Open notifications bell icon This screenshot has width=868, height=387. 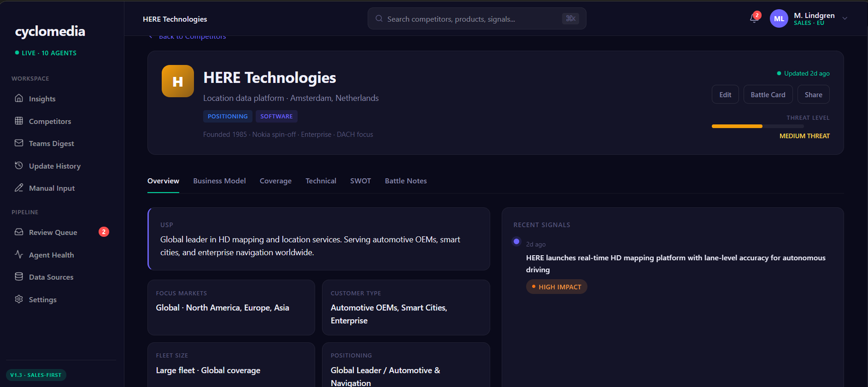point(754,18)
